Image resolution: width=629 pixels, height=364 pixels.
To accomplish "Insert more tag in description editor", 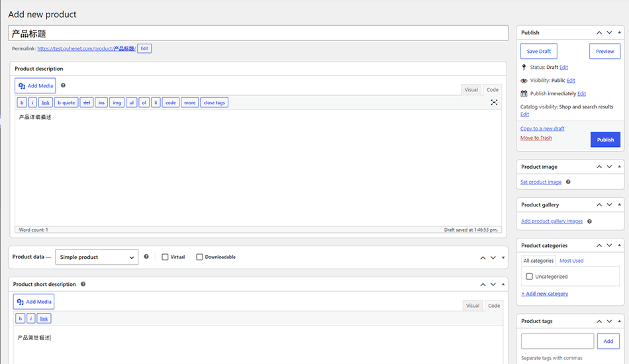I will (190, 103).
